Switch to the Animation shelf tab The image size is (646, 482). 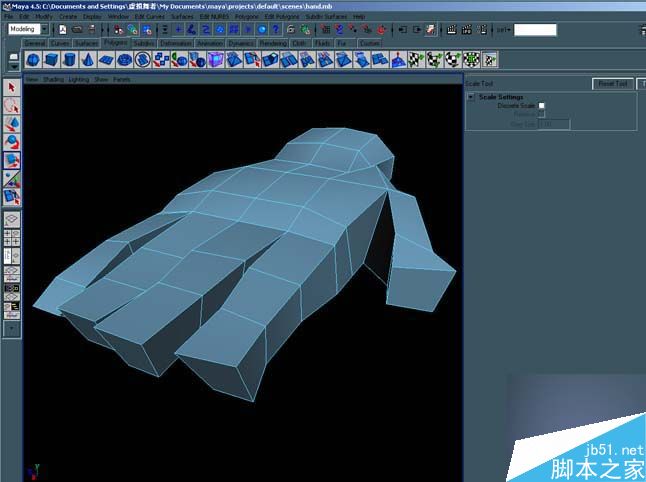210,44
